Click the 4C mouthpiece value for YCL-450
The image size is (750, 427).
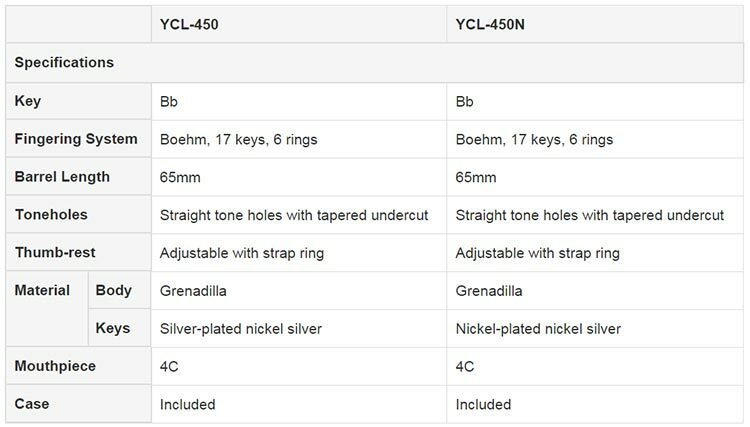(x=170, y=367)
